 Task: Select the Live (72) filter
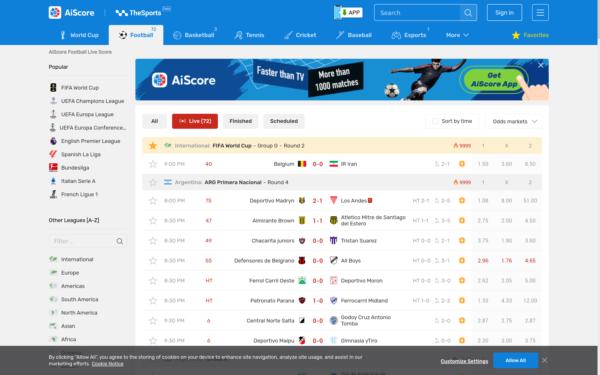tap(195, 121)
